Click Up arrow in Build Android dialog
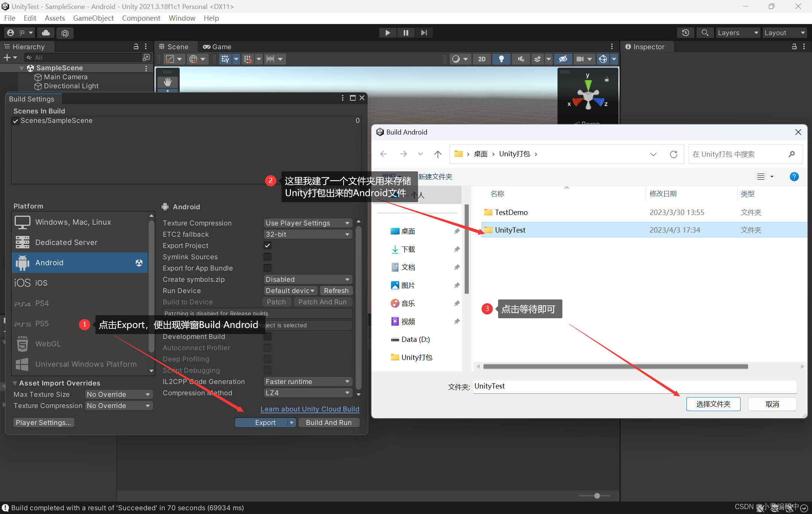The width and height of the screenshot is (812, 514). click(x=438, y=154)
